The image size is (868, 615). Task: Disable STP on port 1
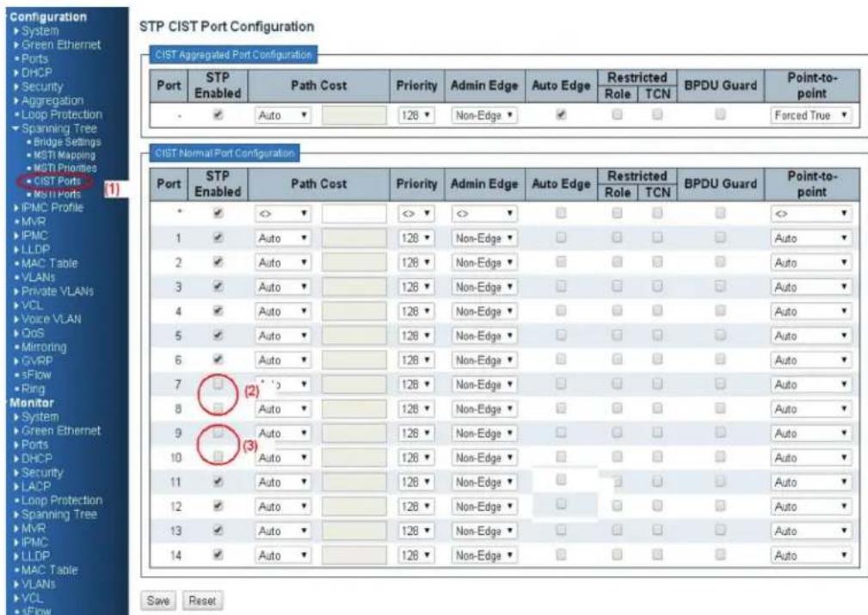pyautogui.click(x=219, y=237)
